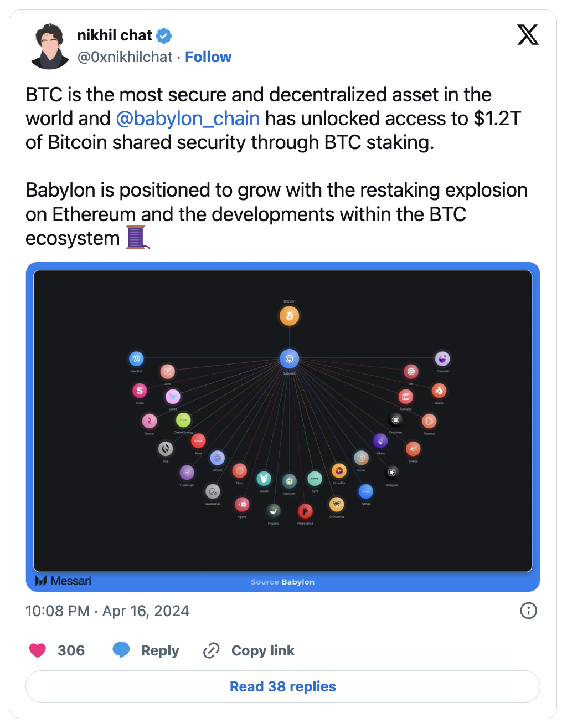Screen dimensions: 567x728
Task: Select the Bitcoin node at the top of the chart
Action: pos(288,316)
